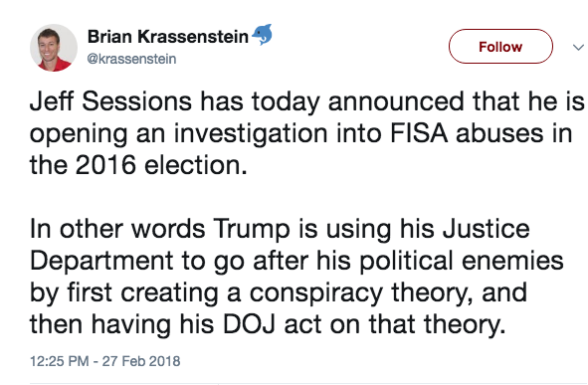Click the word 'FISA' in the tweet
The image size is (588, 385).
pyautogui.click(x=419, y=133)
